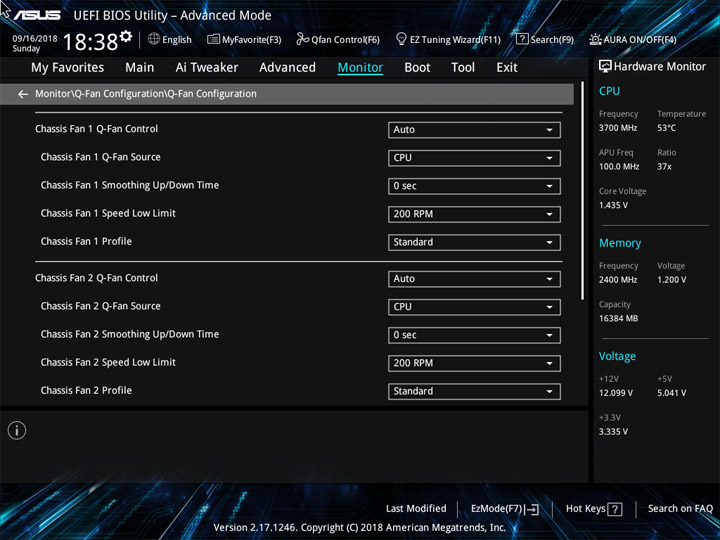Click the Hot Keys question mark box
This screenshot has width=720, height=540.
pyautogui.click(x=614, y=509)
